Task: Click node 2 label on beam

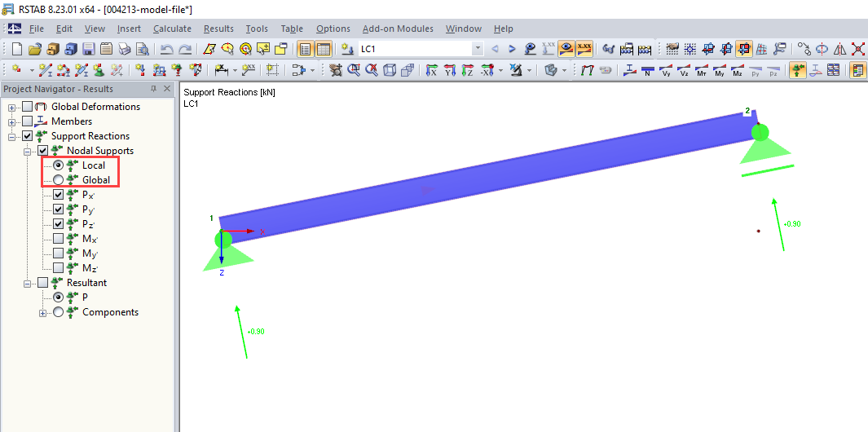Action: (747, 111)
